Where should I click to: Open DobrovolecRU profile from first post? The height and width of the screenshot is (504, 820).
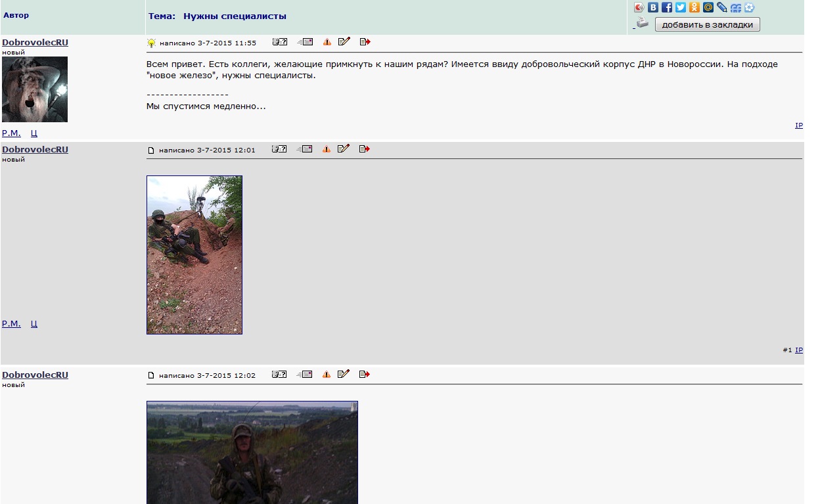click(35, 42)
